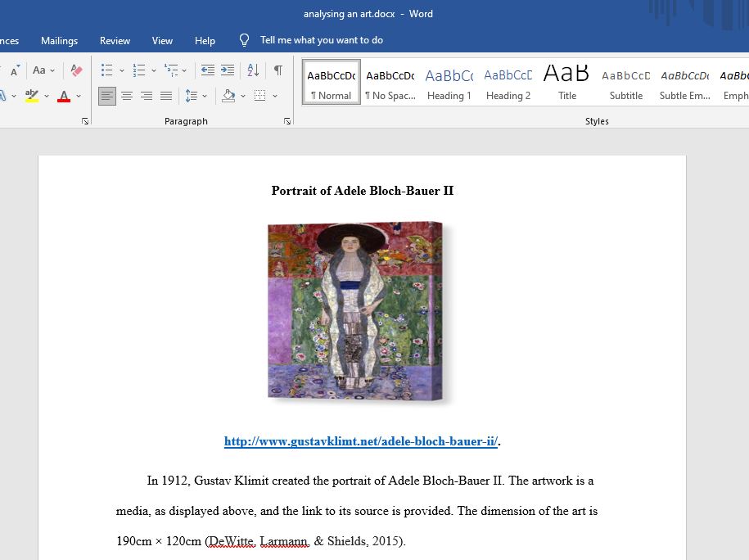Open the Text Effects icon
This screenshot has width=749, height=560.
(x=3, y=96)
